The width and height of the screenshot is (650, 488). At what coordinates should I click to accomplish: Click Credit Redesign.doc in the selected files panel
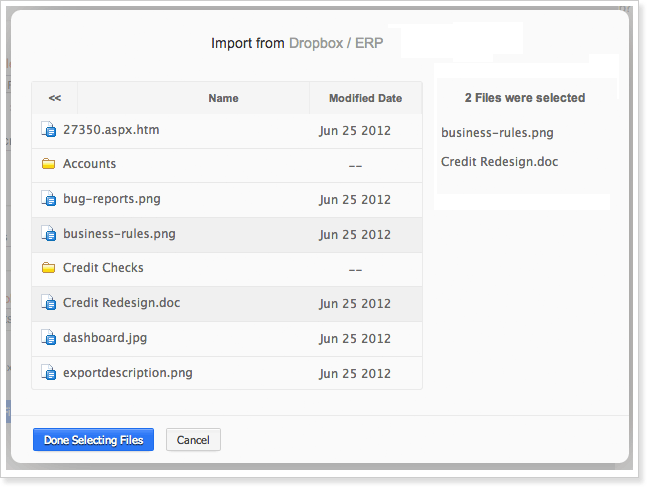point(500,162)
